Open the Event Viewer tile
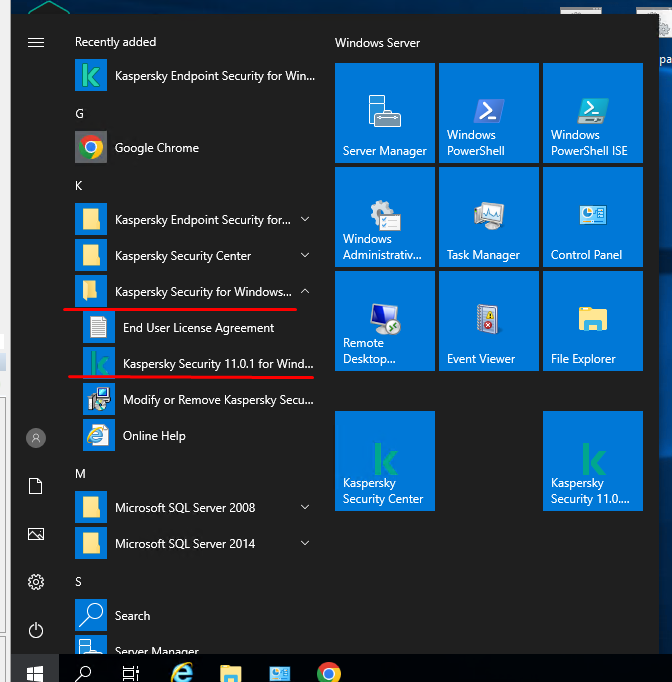Image resolution: width=672 pixels, height=682 pixels. pyautogui.click(x=489, y=320)
